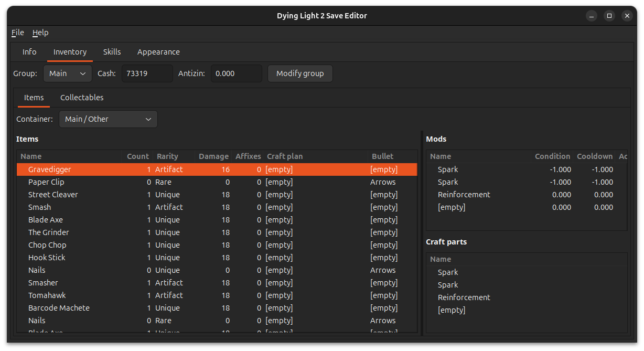Focus the Antizin value field
Viewport: 644px width, 351px height.
pyautogui.click(x=236, y=73)
